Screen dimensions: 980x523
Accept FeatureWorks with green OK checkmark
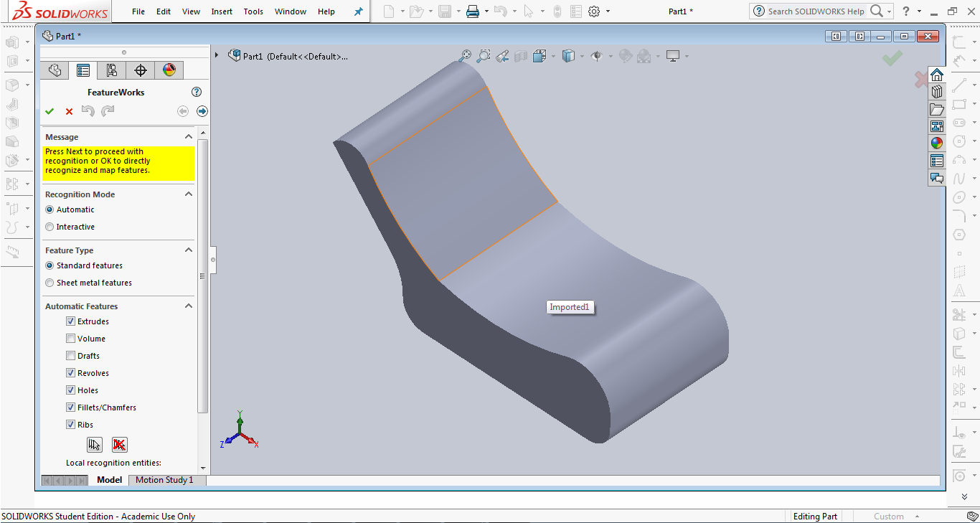(50, 111)
